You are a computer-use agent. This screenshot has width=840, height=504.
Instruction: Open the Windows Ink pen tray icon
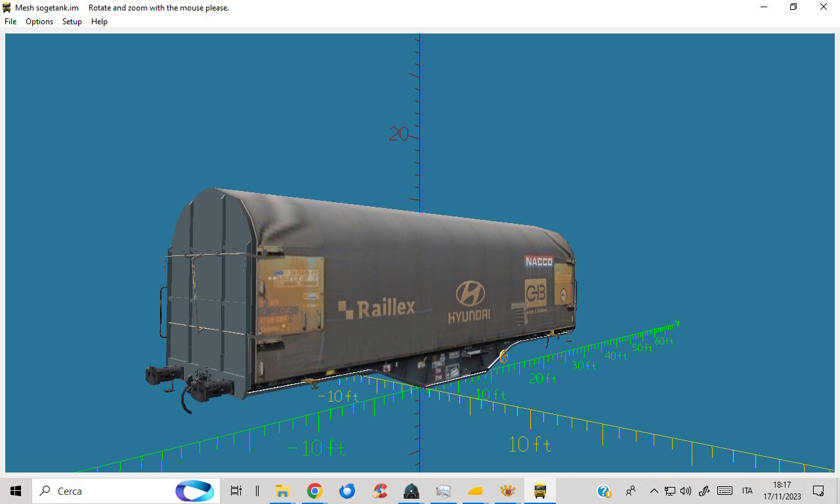pyautogui.click(x=705, y=491)
